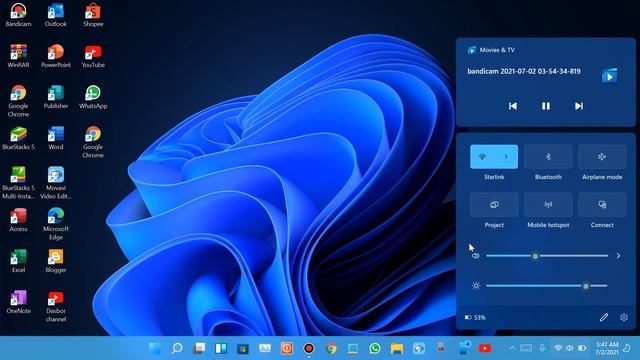Select the Dasbor channel desktop icon
Viewport: 640px width, 360px height.
pos(56,307)
